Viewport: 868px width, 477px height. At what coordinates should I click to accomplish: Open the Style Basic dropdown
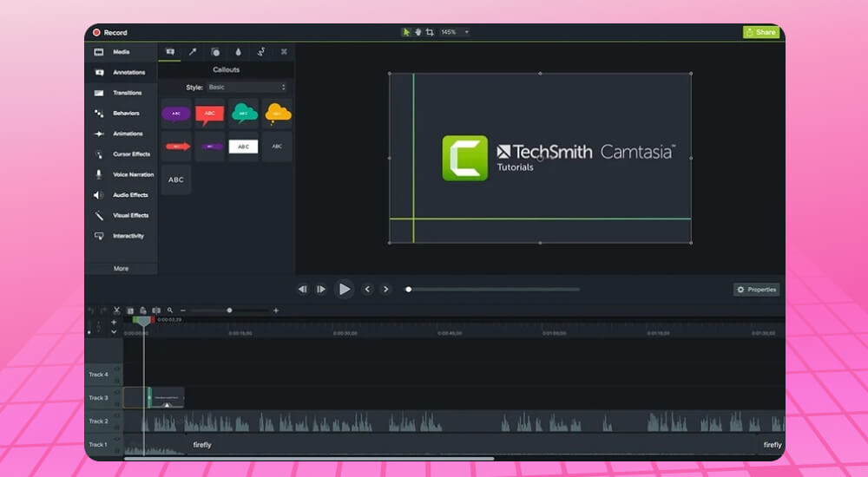point(247,88)
